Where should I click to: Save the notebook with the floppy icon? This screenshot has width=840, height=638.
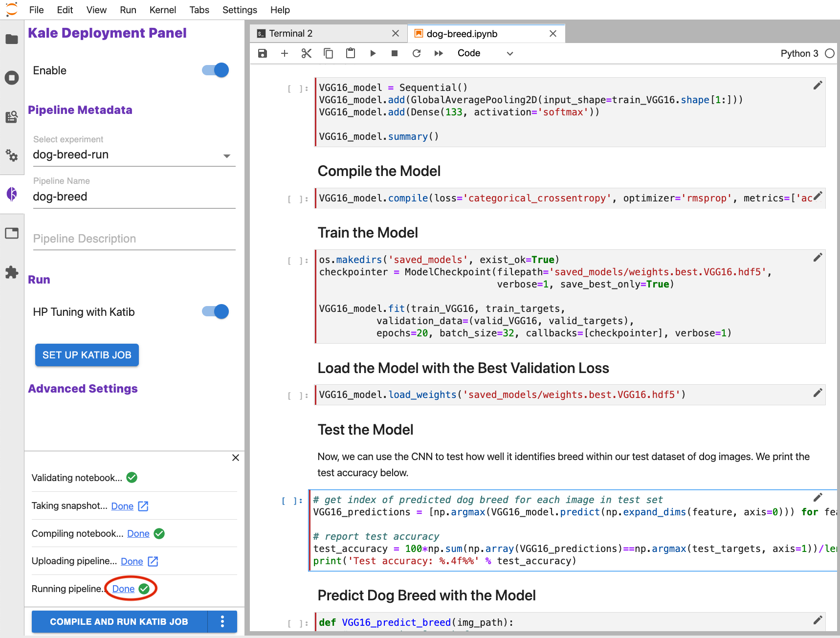pyautogui.click(x=263, y=53)
